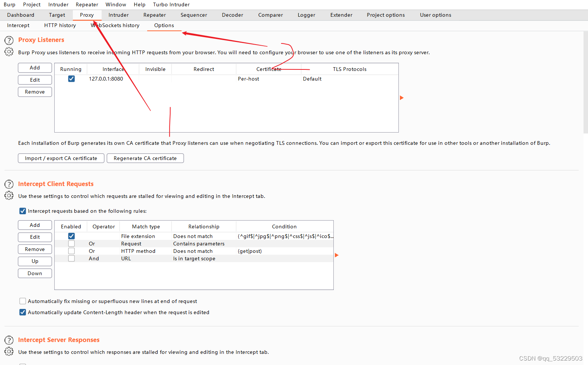Go to the WebSockets history sub-tab
The height and width of the screenshot is (365, 588).
(115, 25)
